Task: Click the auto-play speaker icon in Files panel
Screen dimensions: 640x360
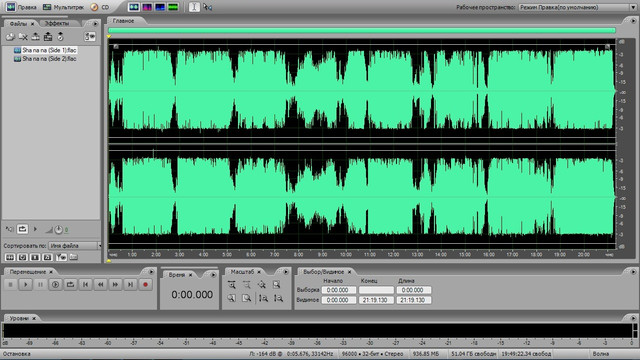Action: (x=9, y=229)
